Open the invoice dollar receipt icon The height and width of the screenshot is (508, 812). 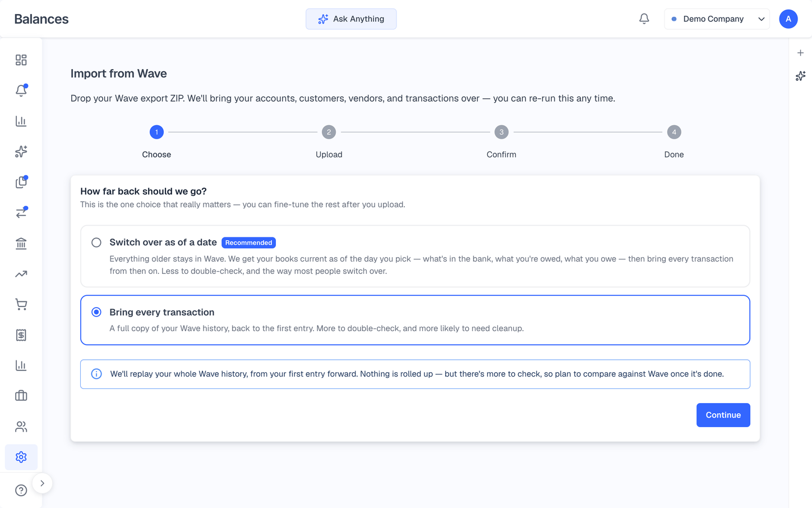[x=21, y=335]
